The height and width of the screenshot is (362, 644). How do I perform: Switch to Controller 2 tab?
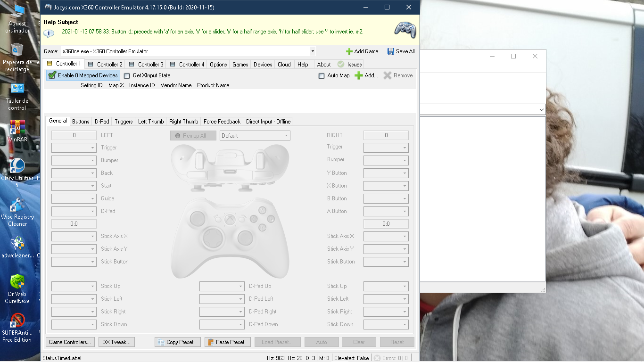105,65
